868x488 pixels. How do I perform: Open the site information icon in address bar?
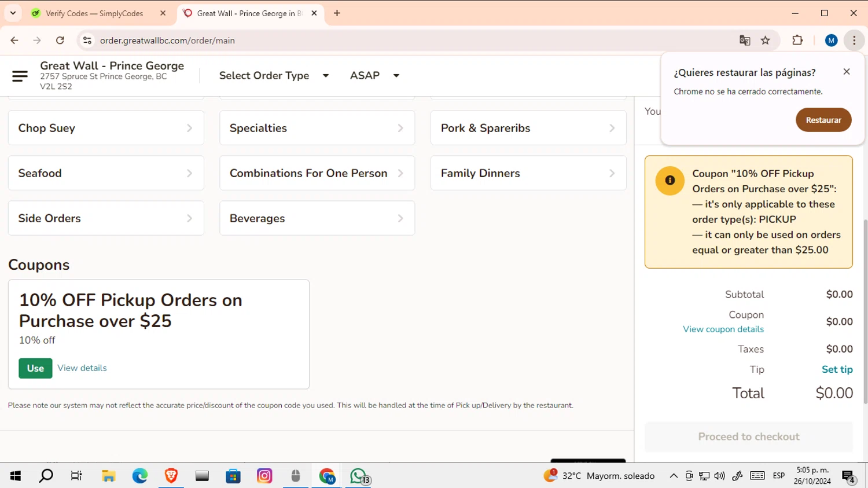87,41
